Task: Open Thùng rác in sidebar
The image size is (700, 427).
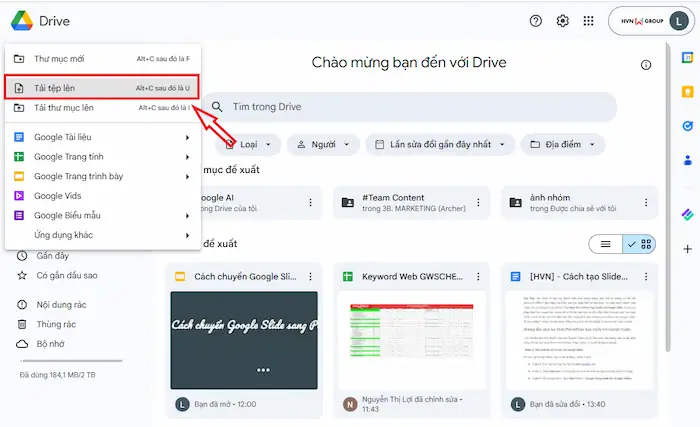Action: pos(57,324)
